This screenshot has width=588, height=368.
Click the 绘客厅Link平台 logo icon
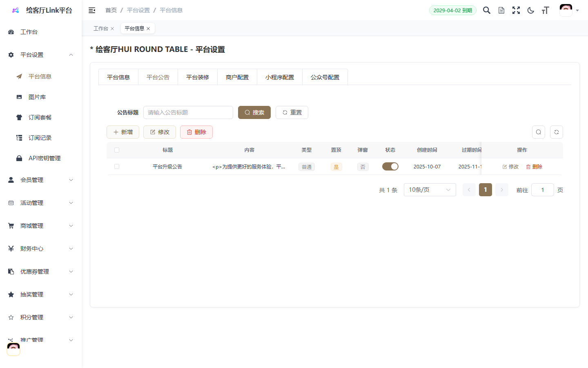click(x=16, y=10)
